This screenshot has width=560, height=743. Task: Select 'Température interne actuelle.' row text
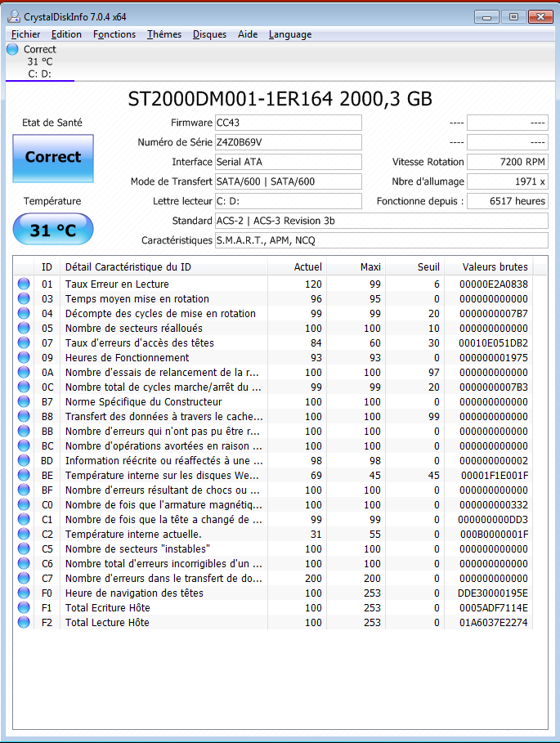[x=133, y=534]
